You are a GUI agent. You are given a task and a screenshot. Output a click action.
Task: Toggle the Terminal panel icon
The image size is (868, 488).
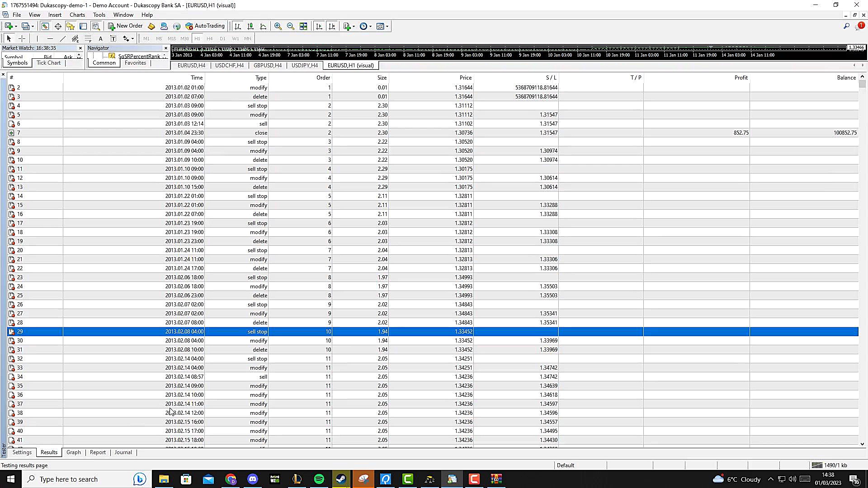point(83,26)
